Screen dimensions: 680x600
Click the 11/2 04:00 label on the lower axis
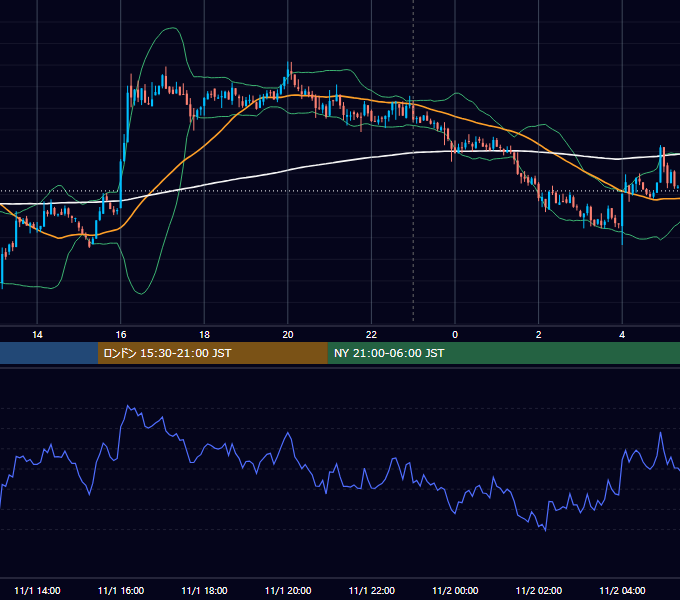(622, 590)
